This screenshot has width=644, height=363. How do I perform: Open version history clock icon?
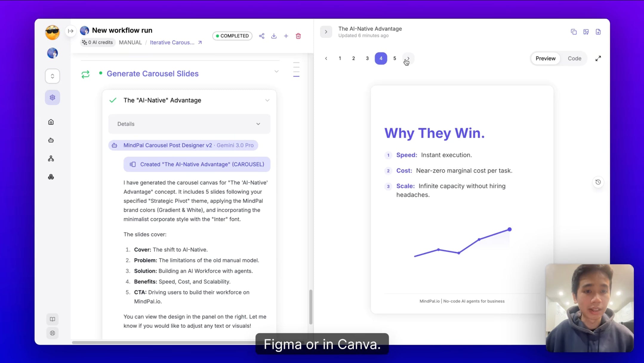598,182
